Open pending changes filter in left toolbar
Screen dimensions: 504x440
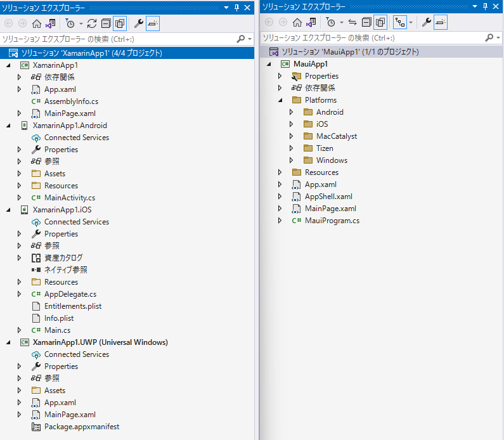(x=70, y=23)
